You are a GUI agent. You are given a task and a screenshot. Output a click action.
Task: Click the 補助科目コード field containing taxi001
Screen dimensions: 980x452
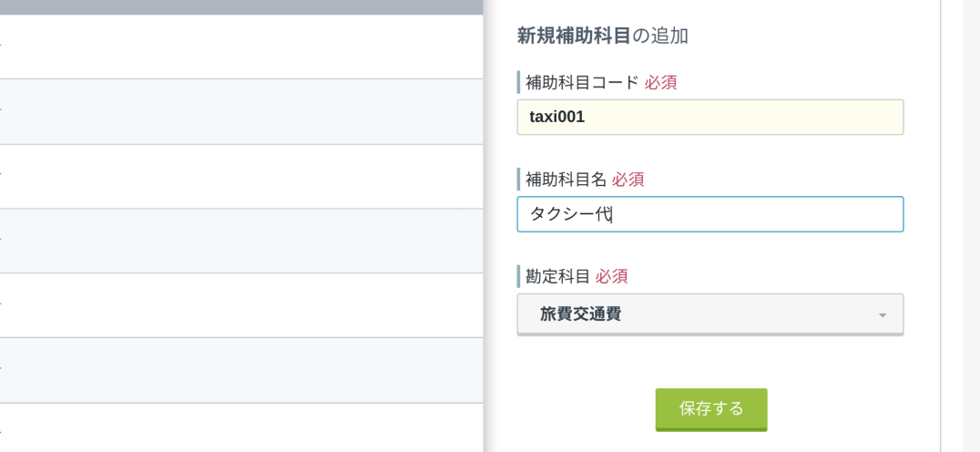pyautogui.click(x=710, y=117)
